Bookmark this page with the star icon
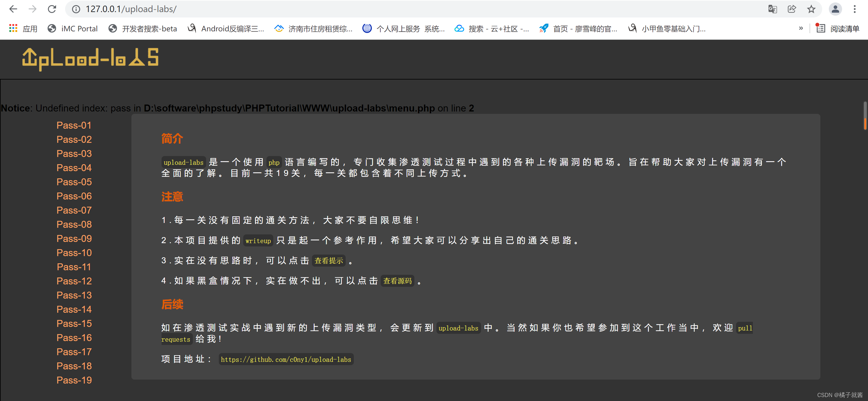The image size is (868, 401). coord(811,9)
